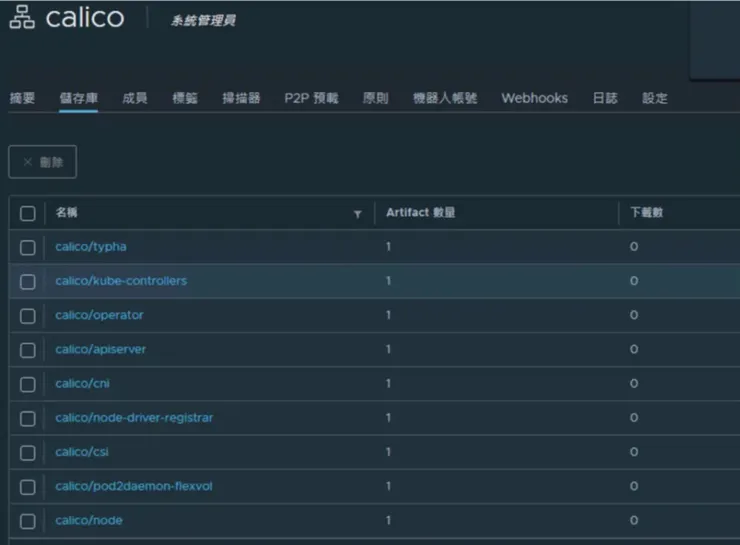Click the 系統管理員 role label
Image resolution: width=740 pixels, height=545 pixels.
tap(203, 20)
